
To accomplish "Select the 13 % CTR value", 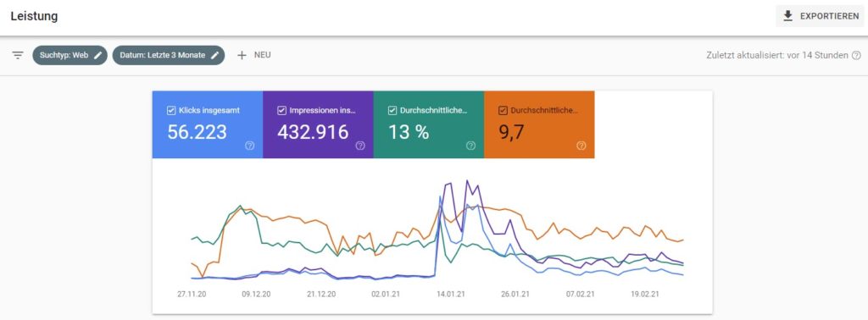I will [409, 132].
